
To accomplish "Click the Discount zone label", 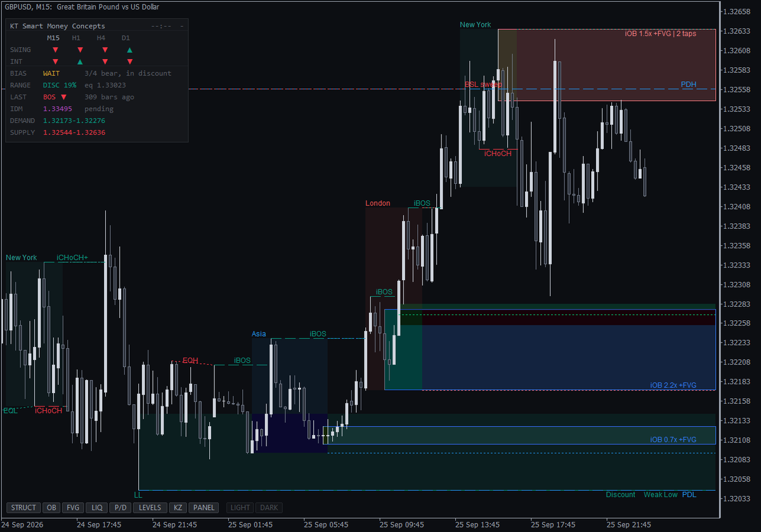I will tap(620, 495).
